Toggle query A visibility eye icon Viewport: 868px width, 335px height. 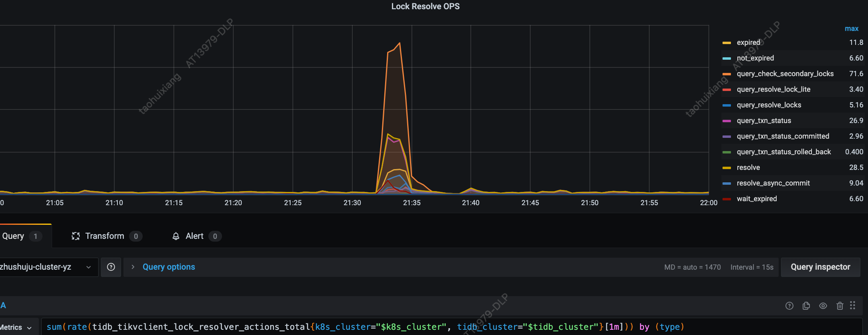(823, 306)
